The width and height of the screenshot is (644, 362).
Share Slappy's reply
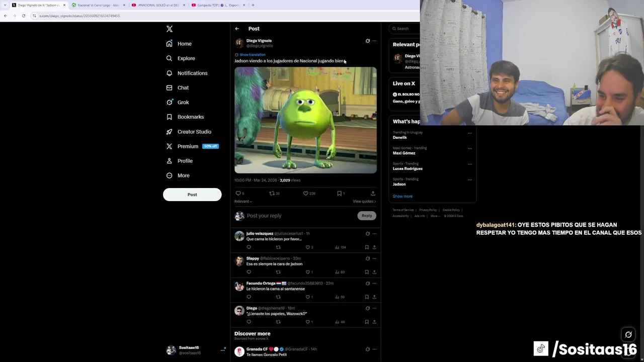[374, 272]
